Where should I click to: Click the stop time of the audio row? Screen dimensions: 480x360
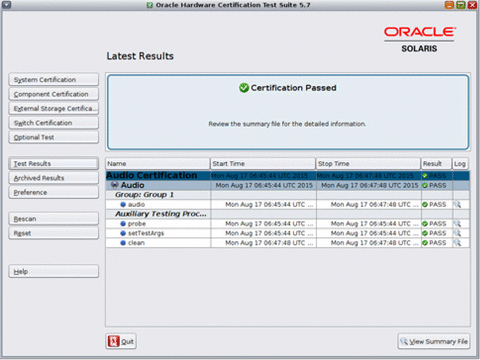click(374, 204)
